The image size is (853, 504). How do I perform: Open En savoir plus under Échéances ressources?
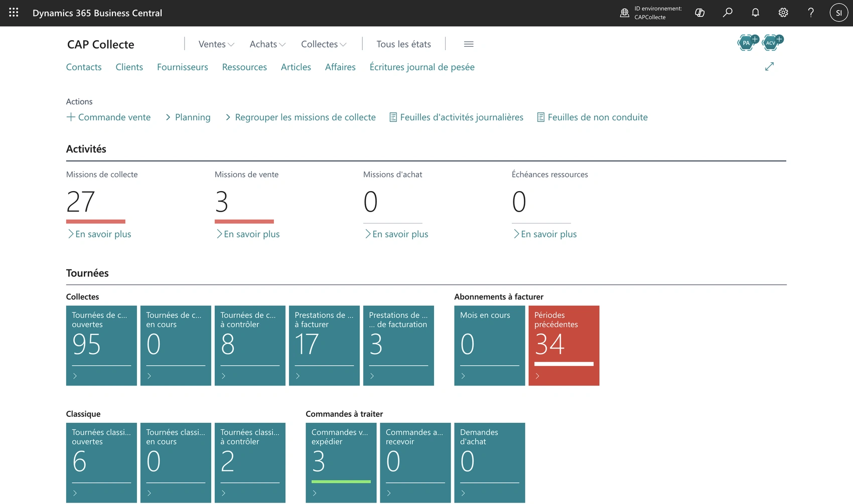[x=544, y=234]
